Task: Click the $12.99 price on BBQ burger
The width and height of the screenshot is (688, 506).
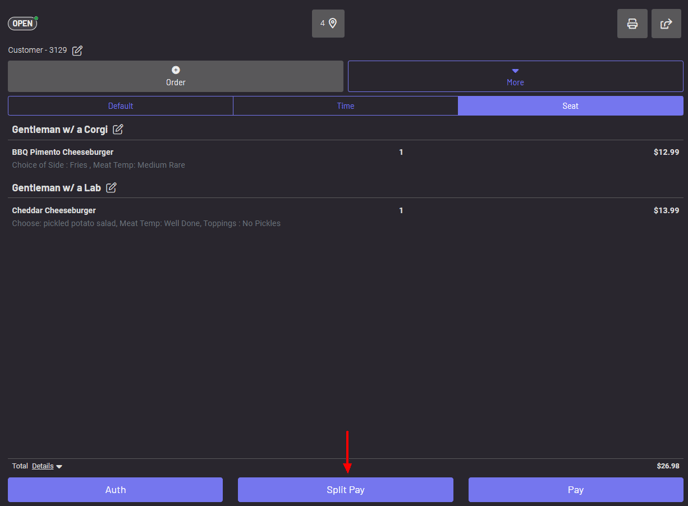Action: tap(666, 152)
